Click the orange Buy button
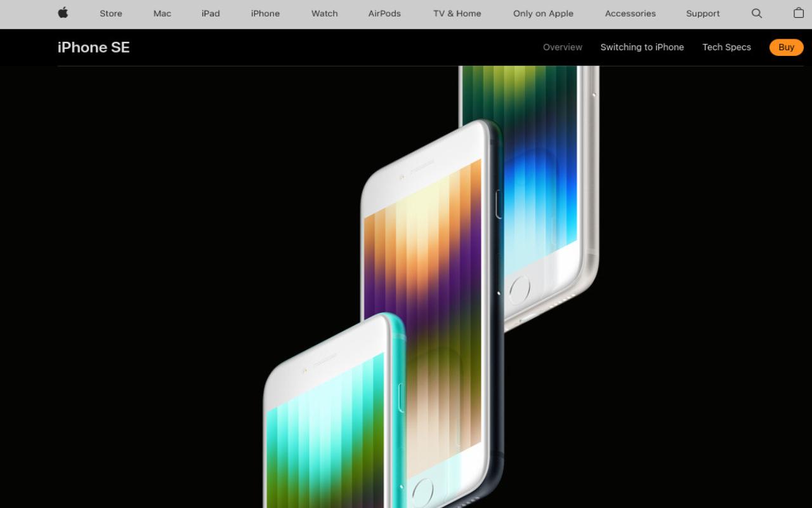The image size is (812, 508). [786, 47]
